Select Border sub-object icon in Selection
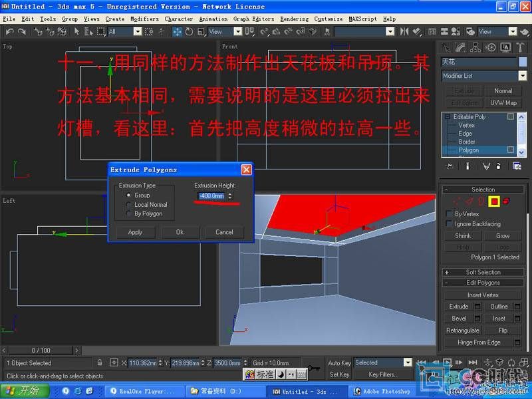Screen dimensions: 532x399 (481, 201)
